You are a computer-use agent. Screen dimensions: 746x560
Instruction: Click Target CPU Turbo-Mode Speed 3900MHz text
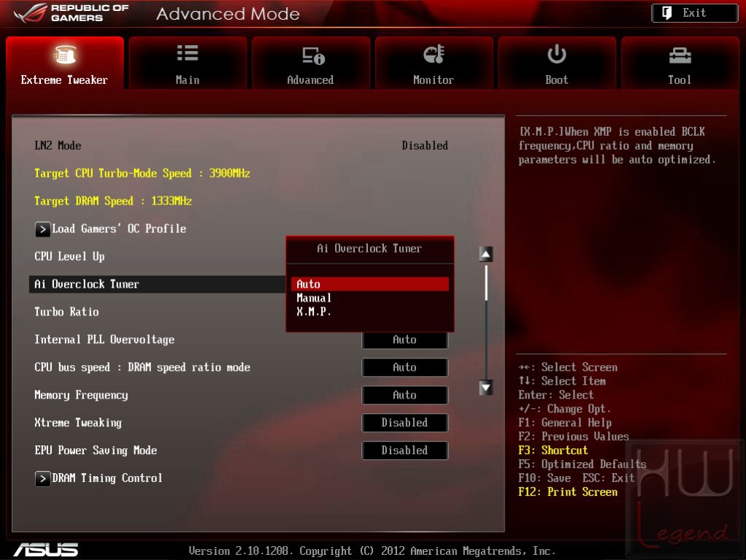(x=142, y=173)
